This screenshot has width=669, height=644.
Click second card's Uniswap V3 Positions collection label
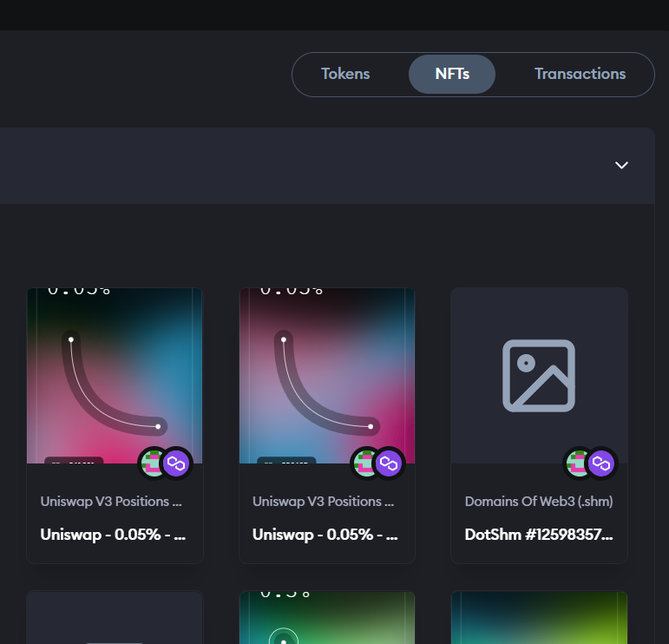click(x=323, y=502)
